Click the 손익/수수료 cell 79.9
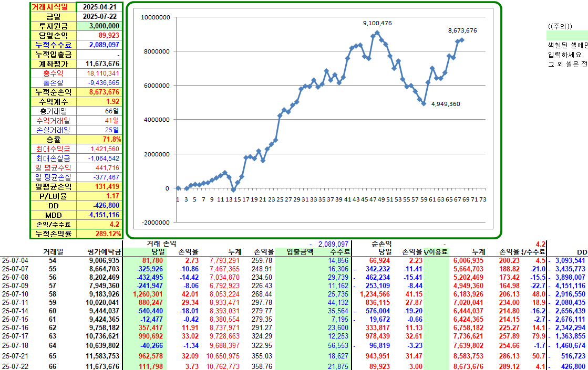The image size is (588, 370). 538,336
